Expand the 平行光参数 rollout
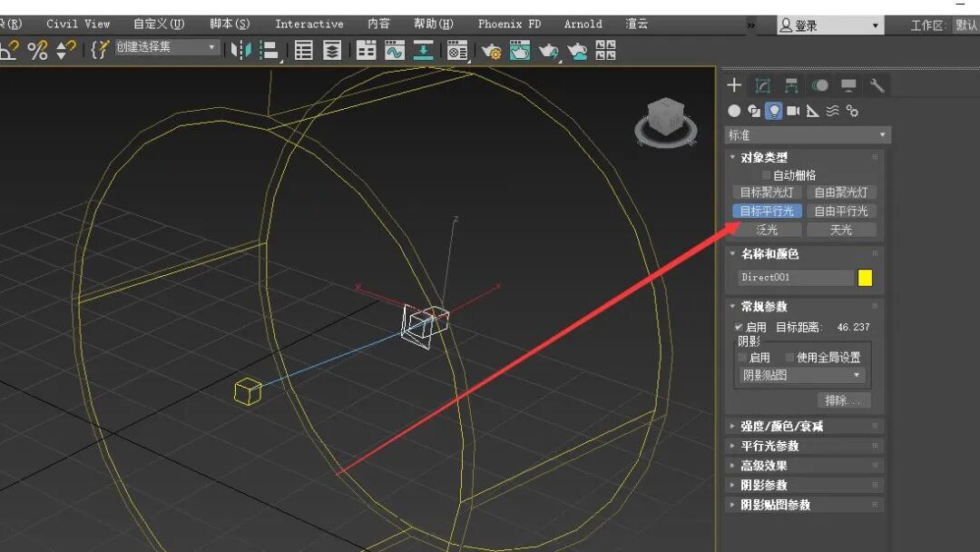Image resolution: width=980 pixels, height=552 pixels. (x=804, y=446)
